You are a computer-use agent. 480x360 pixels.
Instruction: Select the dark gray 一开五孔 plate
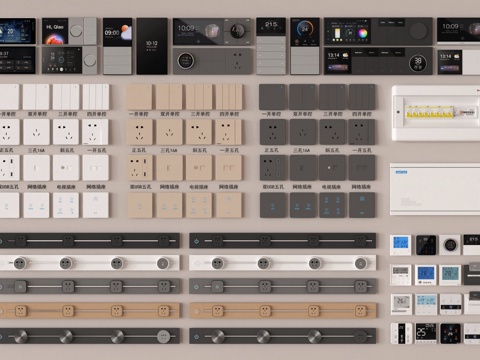(x=362, y=132)
